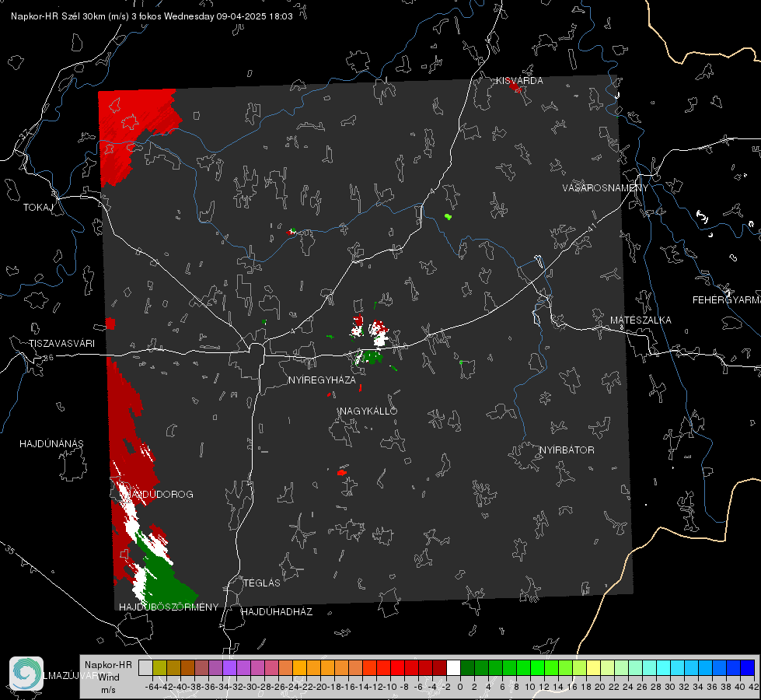Select the NYÍRBÁTOR city label

(x=567, y=450)
